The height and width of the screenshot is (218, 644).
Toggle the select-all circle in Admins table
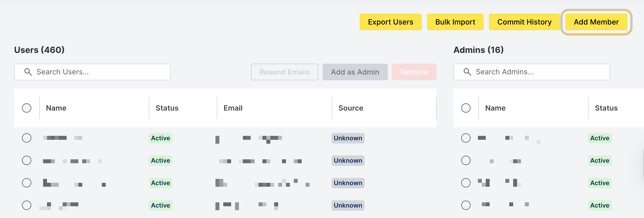pos(466,108)
